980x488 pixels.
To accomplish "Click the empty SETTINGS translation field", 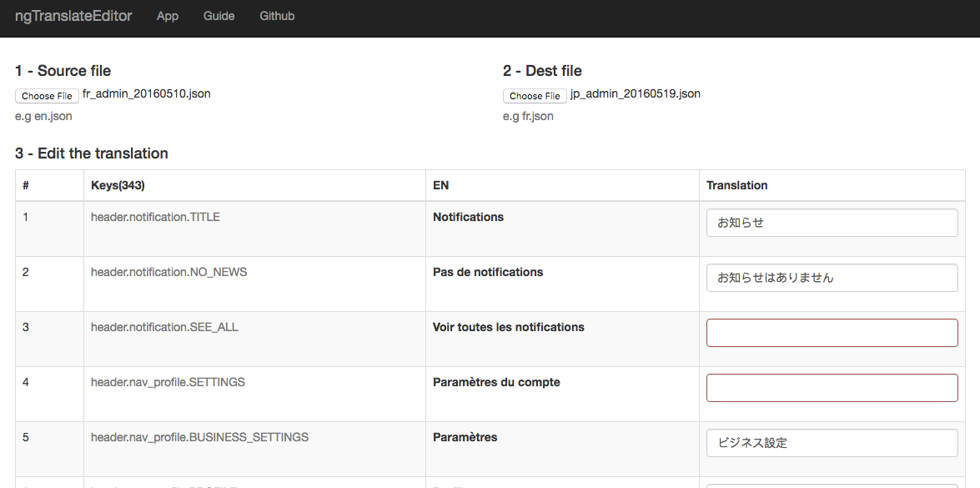I will point(832,387).
